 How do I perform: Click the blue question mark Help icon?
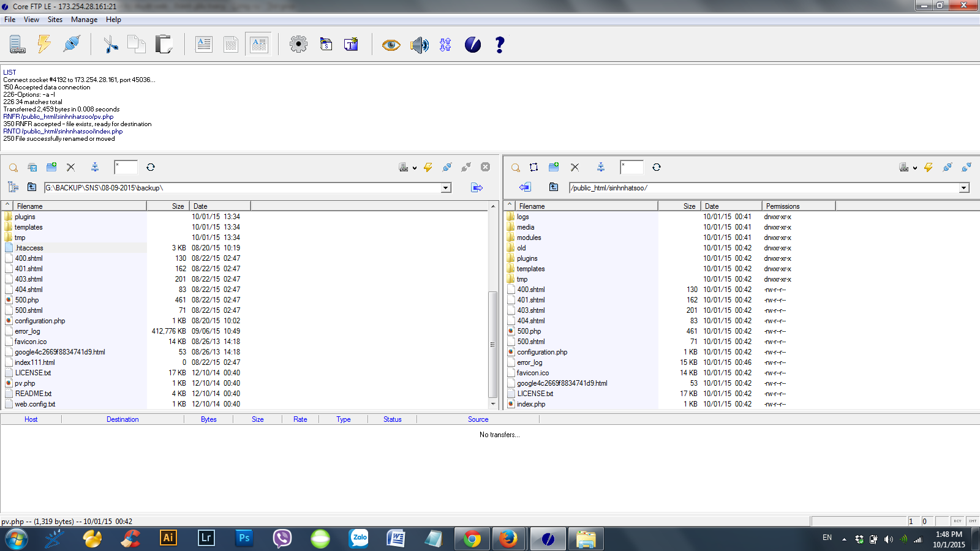pyautogui.click(x=500, y=45)
